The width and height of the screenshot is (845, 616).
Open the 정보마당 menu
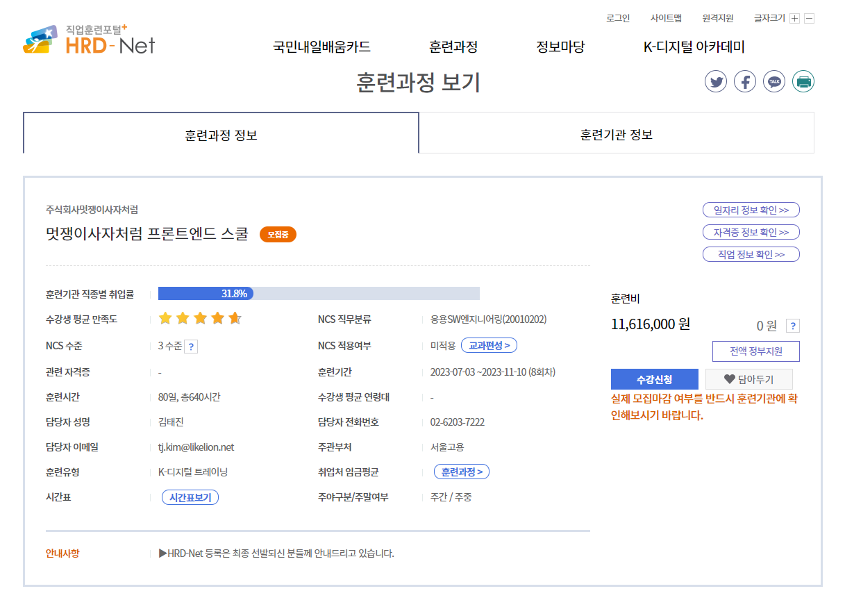(x=560, y=47)
